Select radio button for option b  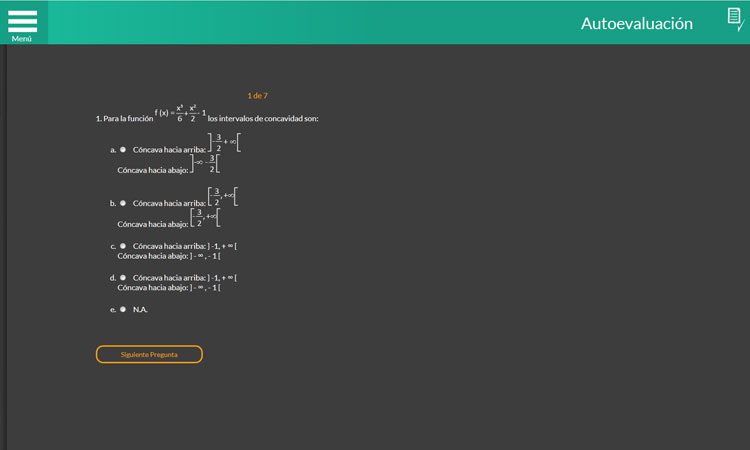coord(123,203)
